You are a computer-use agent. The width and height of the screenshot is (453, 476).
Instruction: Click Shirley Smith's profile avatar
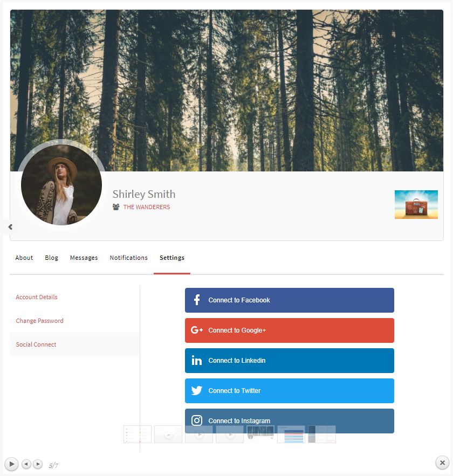[x=61, y=185]
